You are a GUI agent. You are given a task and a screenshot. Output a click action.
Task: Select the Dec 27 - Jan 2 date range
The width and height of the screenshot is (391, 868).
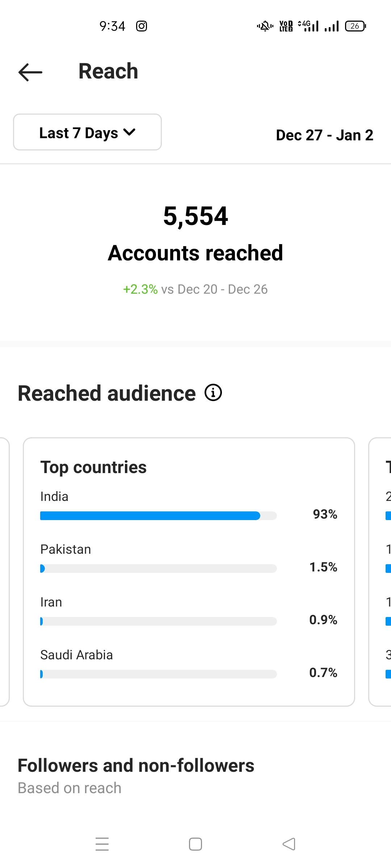[324, 135]
